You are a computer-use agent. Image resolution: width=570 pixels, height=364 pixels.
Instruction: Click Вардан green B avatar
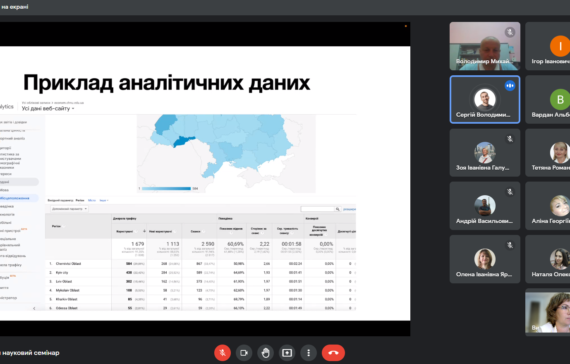[x=560, y=99]
